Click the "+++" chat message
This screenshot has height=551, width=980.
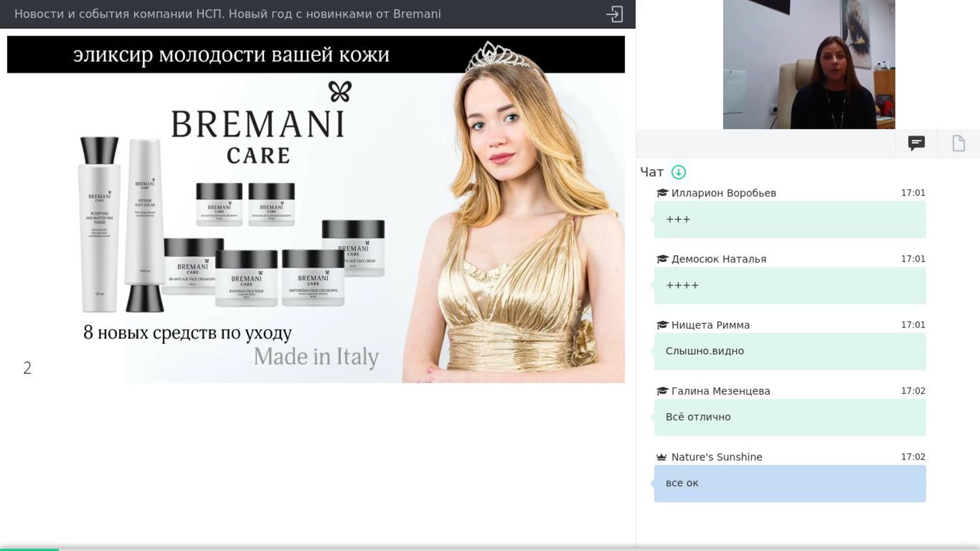click(x=790, y=219)
